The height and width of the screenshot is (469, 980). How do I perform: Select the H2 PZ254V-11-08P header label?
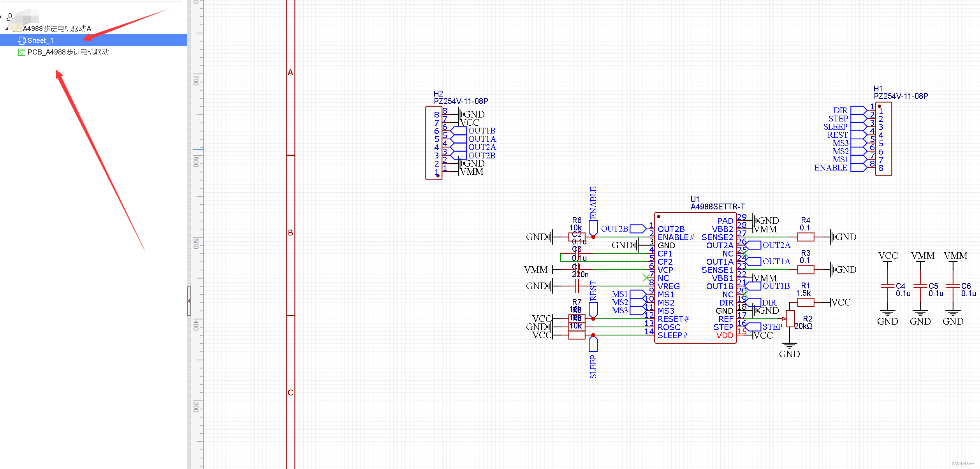[x=461, y=97]
